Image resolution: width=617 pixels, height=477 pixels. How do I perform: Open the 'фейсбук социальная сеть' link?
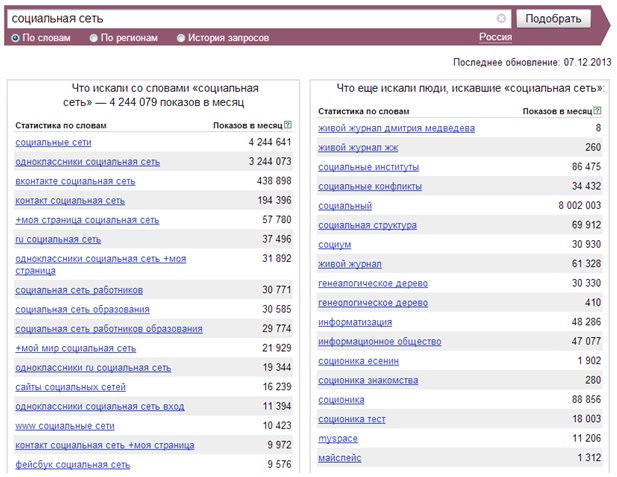[72, 465]
